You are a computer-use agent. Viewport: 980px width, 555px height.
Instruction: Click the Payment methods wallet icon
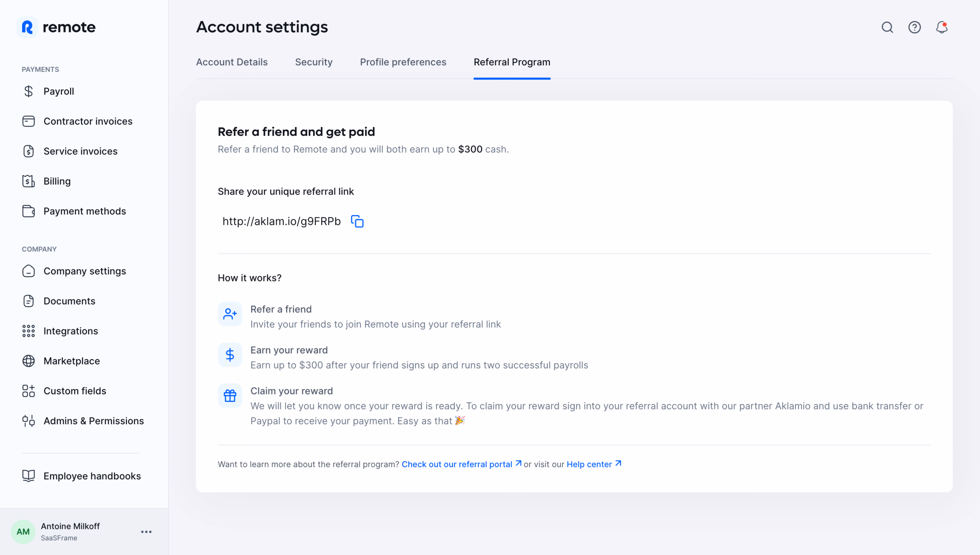tap(28, 211)
